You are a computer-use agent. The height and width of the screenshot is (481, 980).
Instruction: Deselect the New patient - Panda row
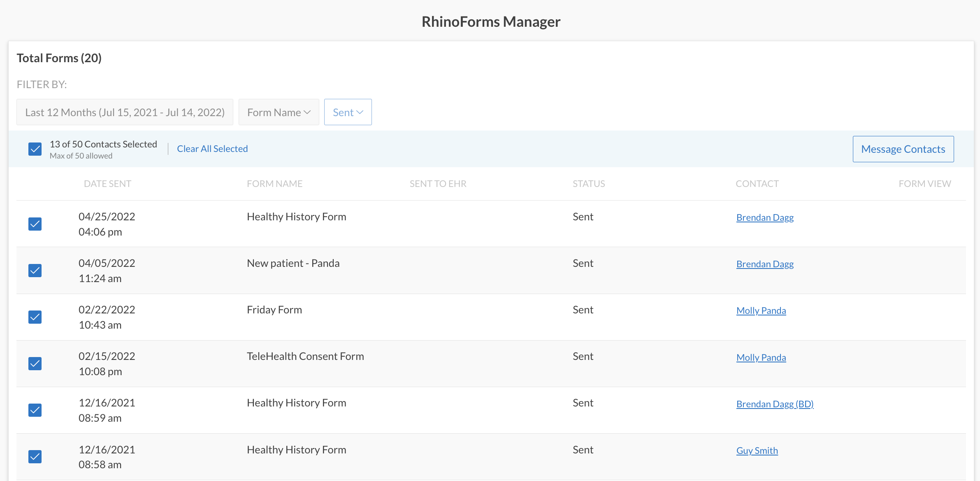[x=35, y=271]
